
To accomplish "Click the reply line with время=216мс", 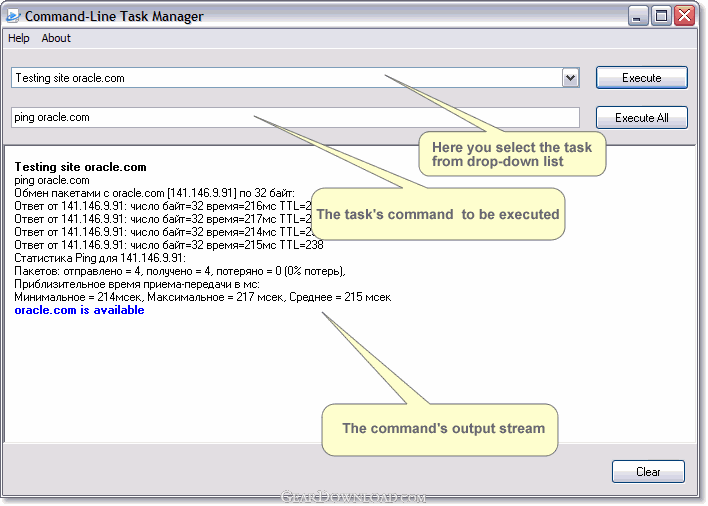I will (163, 206).
